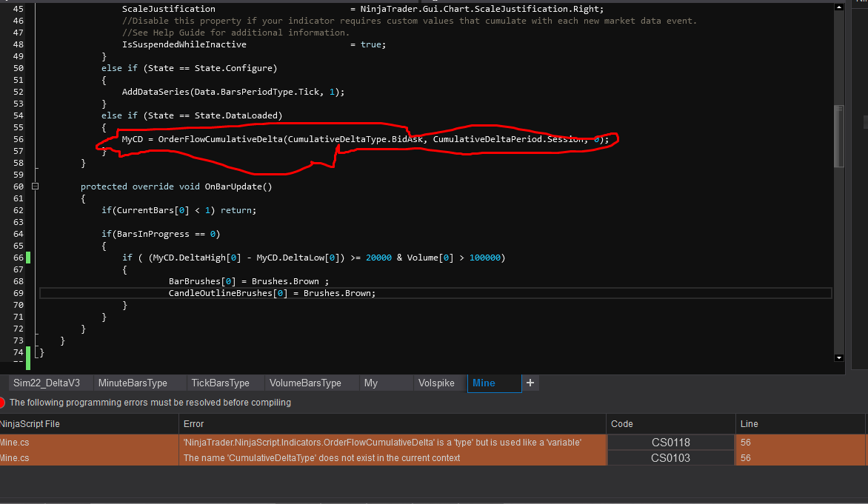Image resolution: width=868 pixels, height=504 pixels.
Task: Click the vertical scrollbar thumb in editor
Action: (838, 136)
